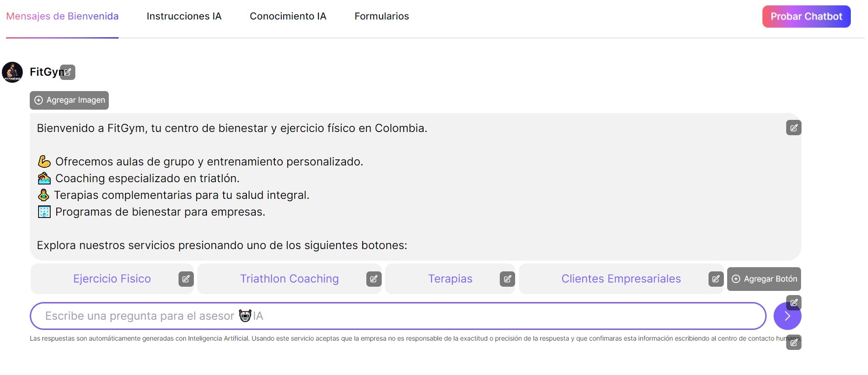
Task: Click the Probar Chatbot button
Action: pyautogui.click(x=806, y=17)
